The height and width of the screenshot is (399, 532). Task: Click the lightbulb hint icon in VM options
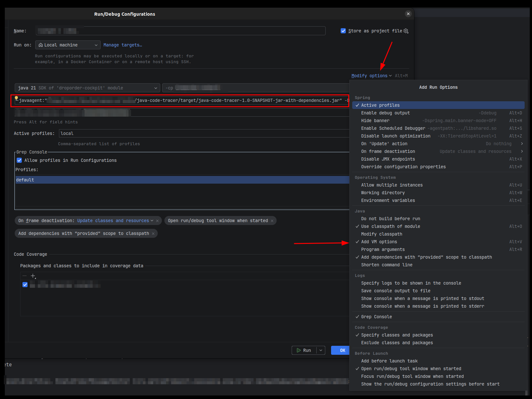point(16,98)
